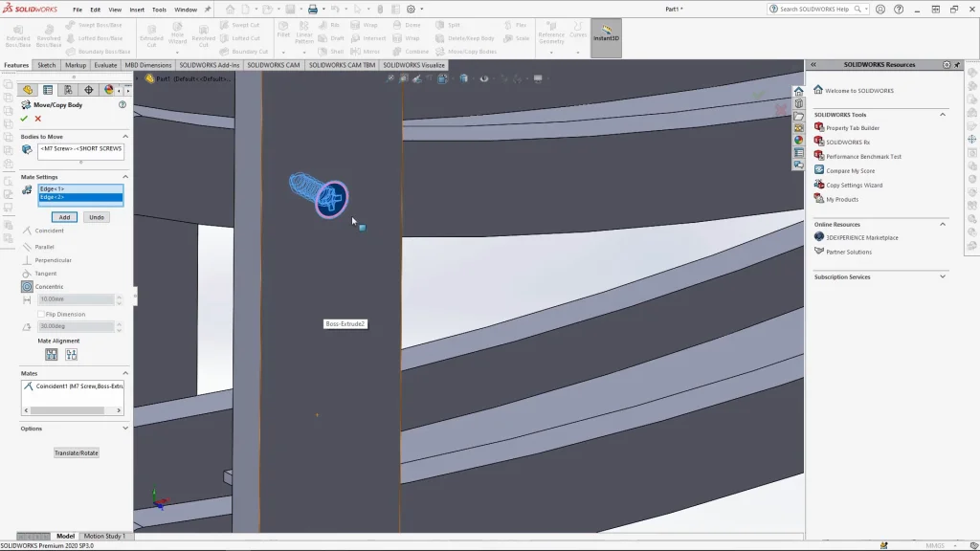Select the Coincident mate option
Viewport: 980px width, 551px height.
(27, 231)
